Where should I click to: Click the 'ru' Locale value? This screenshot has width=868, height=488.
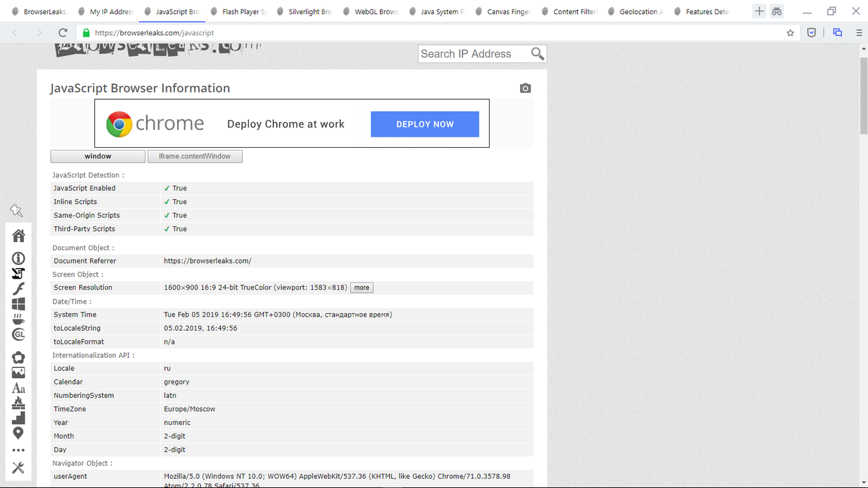tap(167, 369)
